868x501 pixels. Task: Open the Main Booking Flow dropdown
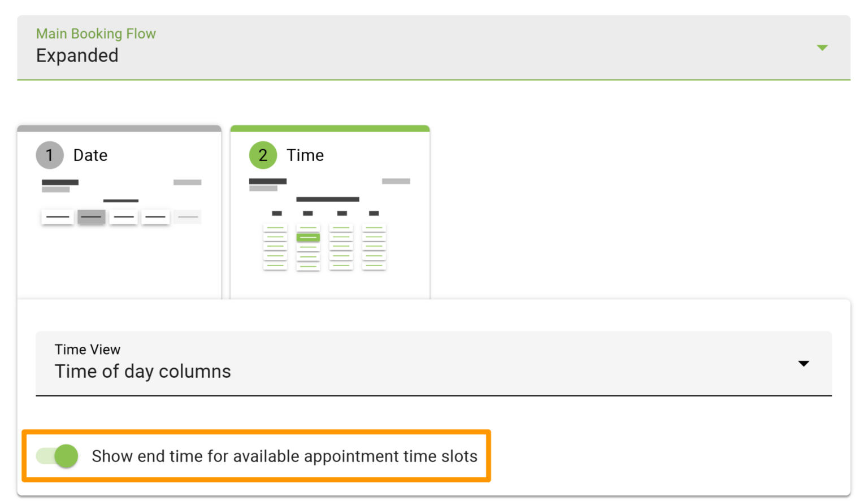[822, 48]
